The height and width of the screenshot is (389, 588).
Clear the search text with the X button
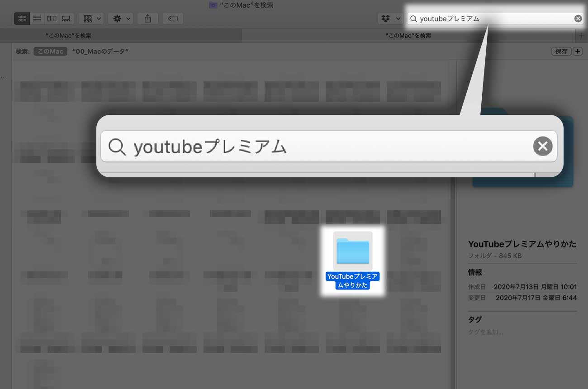coord(578,19)
